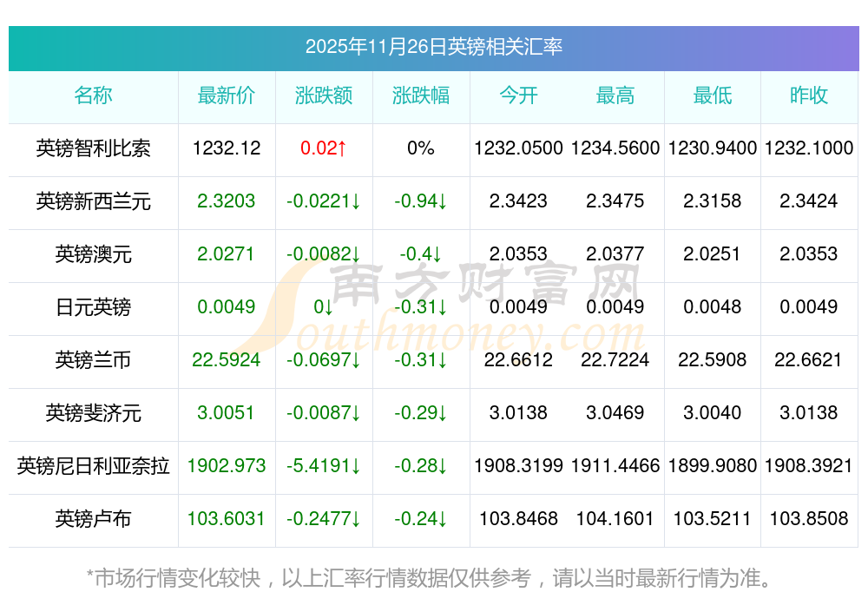Select the 昨收 column header

click(x=809, y=95)
